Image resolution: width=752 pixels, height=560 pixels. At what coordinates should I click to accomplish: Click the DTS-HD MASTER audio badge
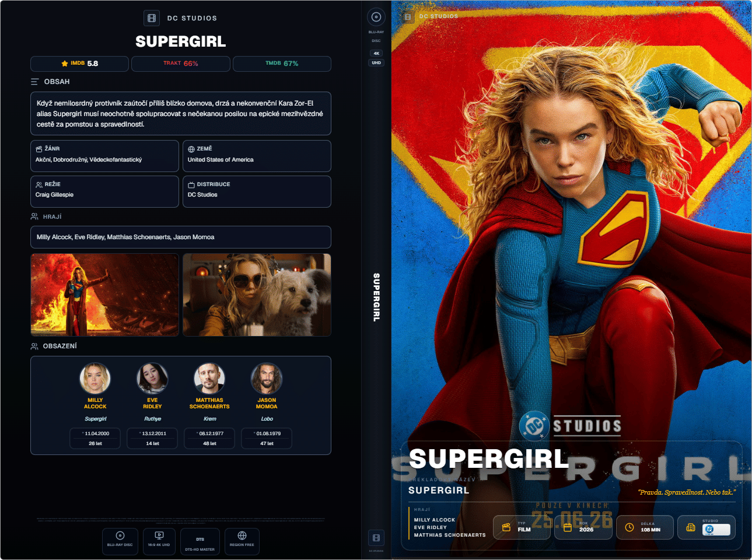tap(200, 541)
